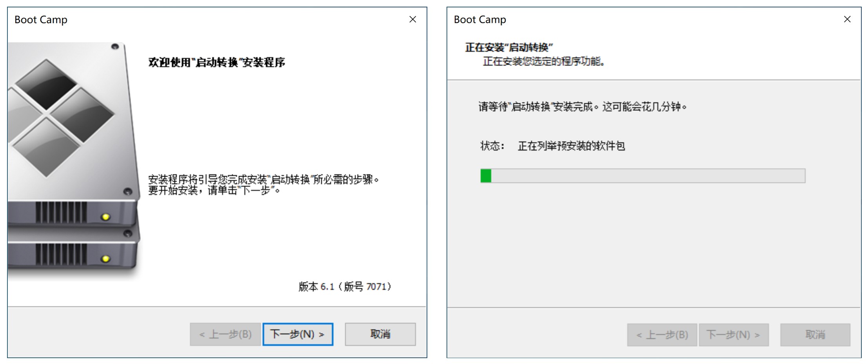Click grayed 上一步(B) in installing dialog

[x=662, y=335]
